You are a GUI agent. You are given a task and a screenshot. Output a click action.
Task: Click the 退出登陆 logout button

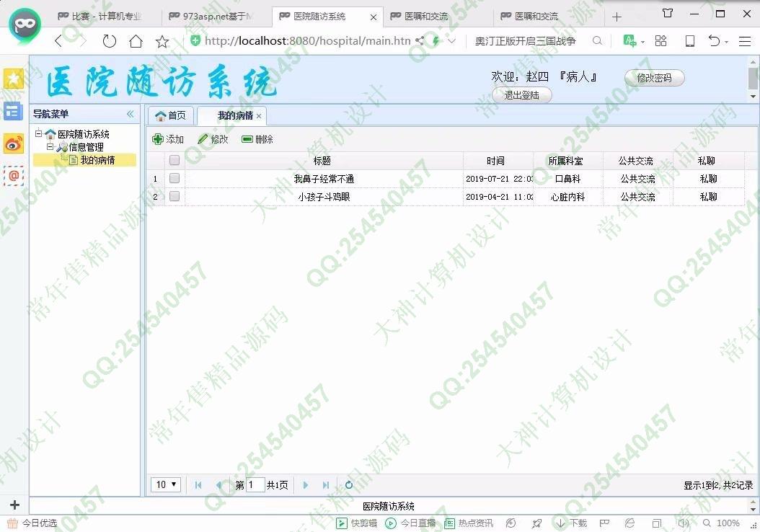pos(522,95)
